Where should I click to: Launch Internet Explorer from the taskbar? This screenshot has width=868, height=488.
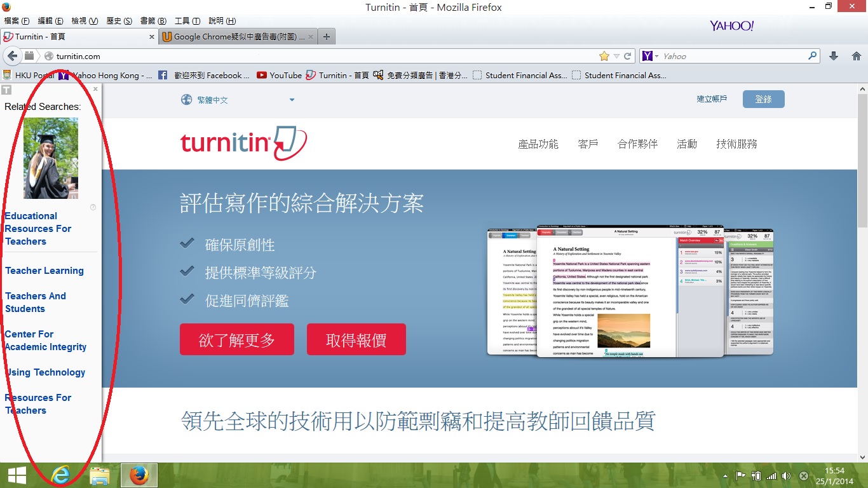(60, 475)
